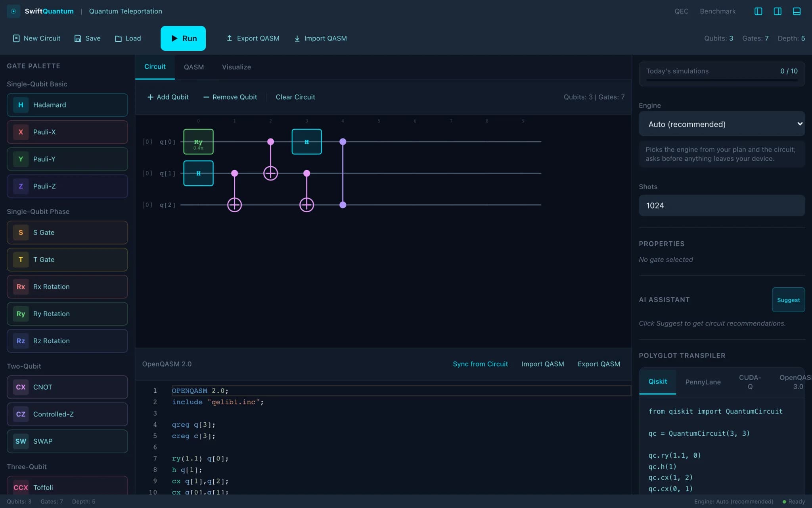Choose the Rz Rotation gate

click(x=67, y=341)
